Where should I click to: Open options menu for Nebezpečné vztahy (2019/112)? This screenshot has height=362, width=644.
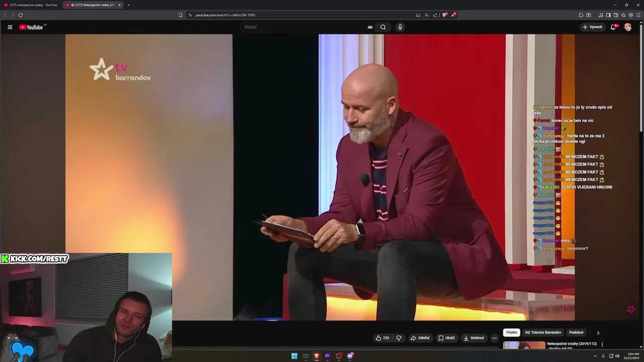tap(602, 344)
